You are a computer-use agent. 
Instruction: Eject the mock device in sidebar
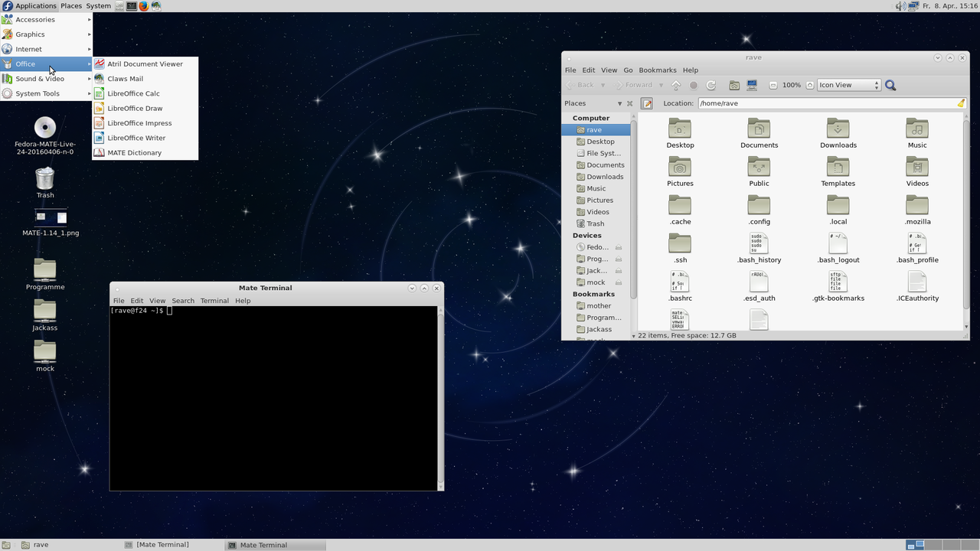[x=619, y=282]
